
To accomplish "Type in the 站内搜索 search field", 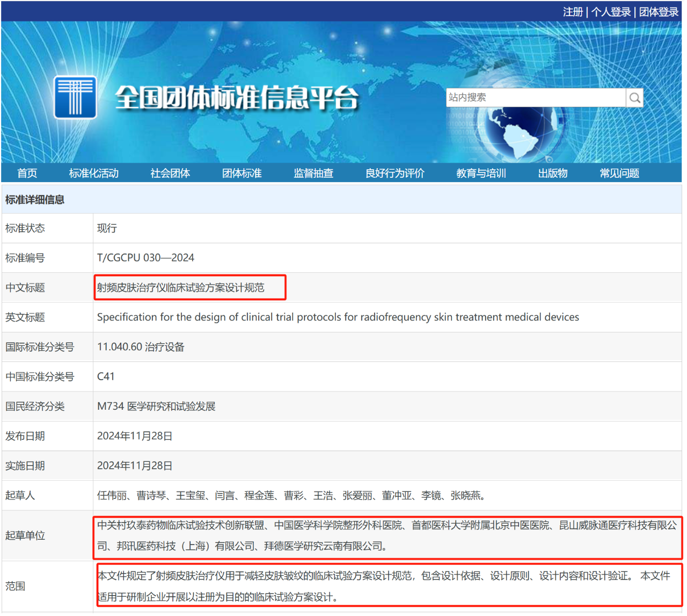I will pos(535,98).
